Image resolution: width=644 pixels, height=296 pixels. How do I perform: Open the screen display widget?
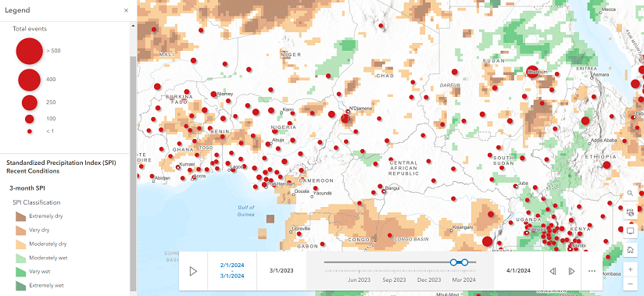point(630,231)
